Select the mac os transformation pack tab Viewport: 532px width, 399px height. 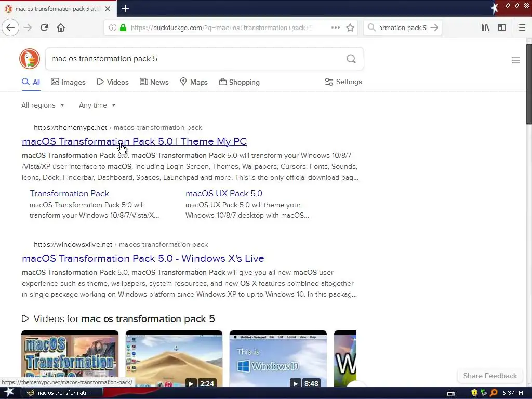[58, 9]
